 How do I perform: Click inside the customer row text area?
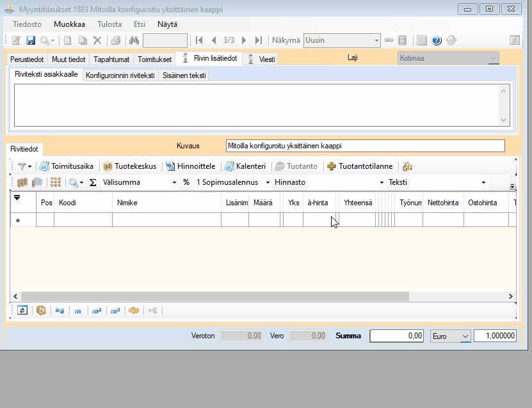pos(262,106)
